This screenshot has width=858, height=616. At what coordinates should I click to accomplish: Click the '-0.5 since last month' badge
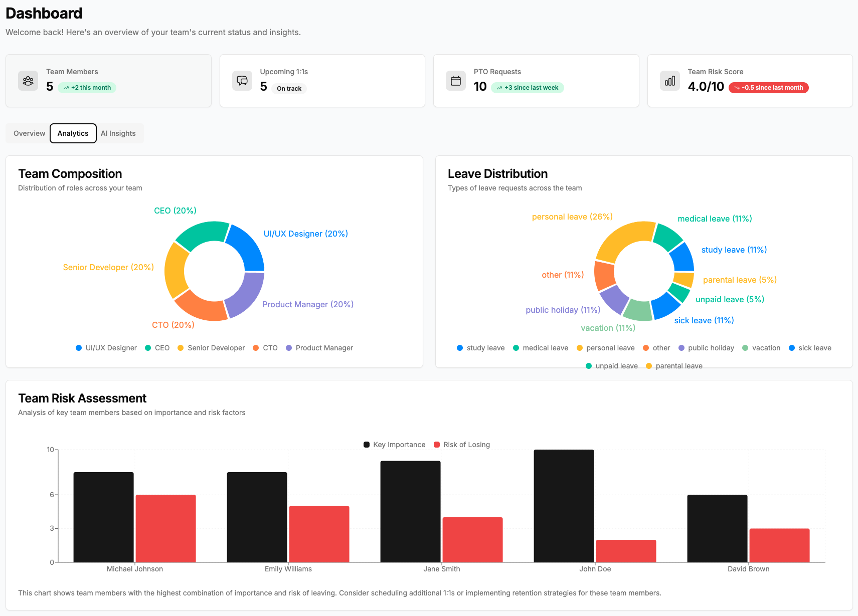pos(768,87)
